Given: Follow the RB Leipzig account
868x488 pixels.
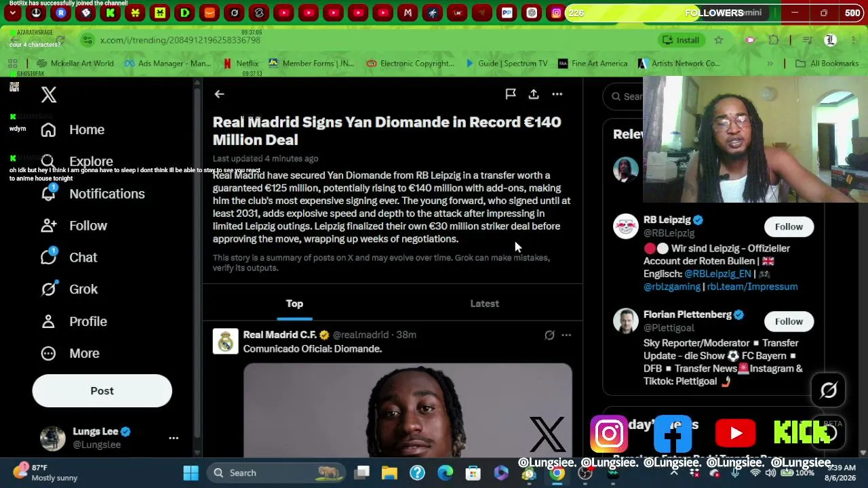Looking at the screenshot, I should click(x=789, y=227).
